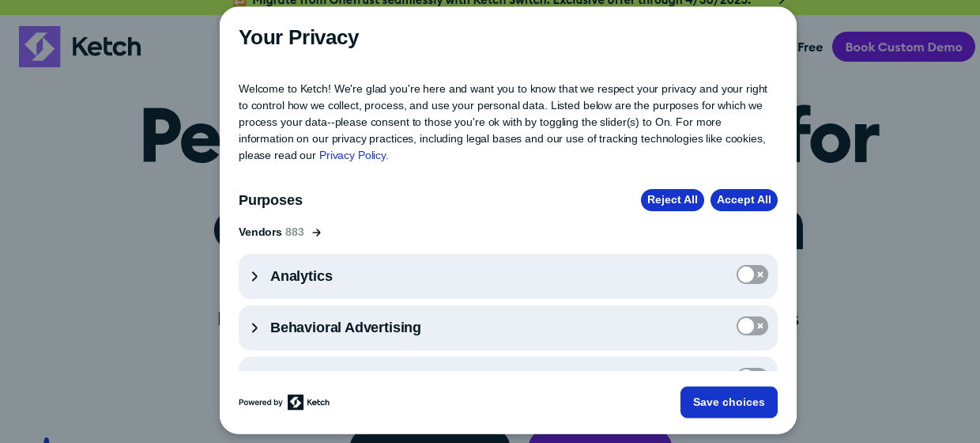980x443 pixels.
Task: Click the purple Ketch logo icon
Action: coord(40,47)
